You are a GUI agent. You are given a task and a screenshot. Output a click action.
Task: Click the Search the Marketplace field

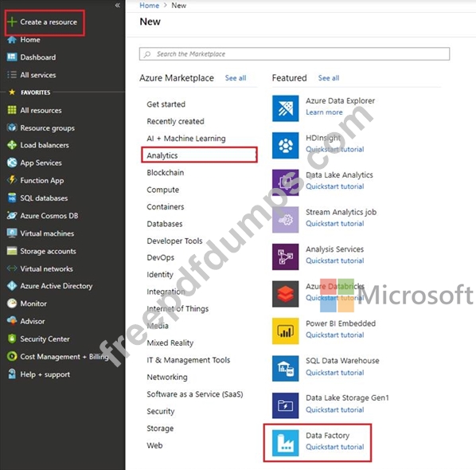(295, 54)
